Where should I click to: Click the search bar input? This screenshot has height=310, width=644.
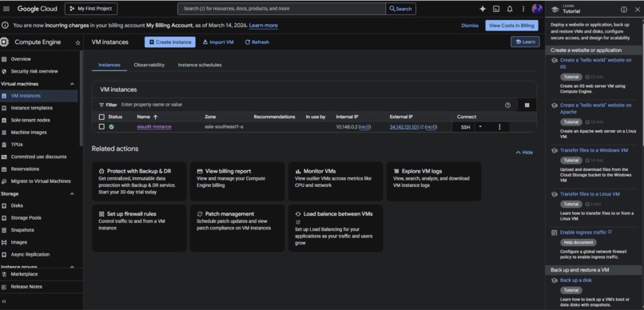(281, 9)
